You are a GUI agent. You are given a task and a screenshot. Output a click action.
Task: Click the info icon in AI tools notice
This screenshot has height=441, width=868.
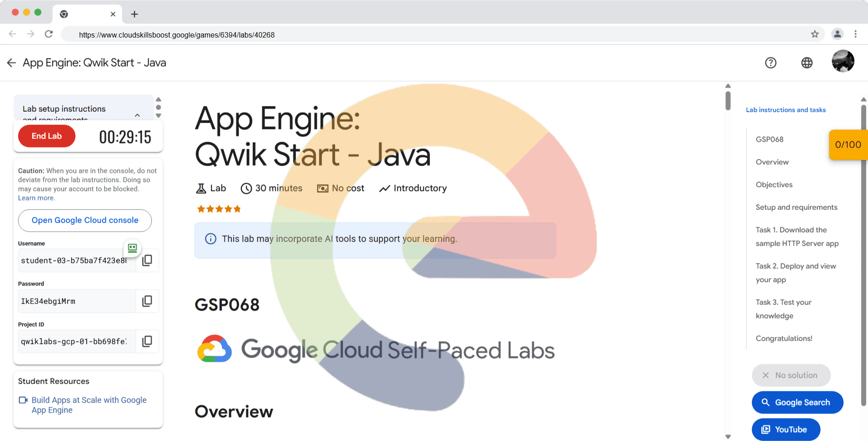211,239
